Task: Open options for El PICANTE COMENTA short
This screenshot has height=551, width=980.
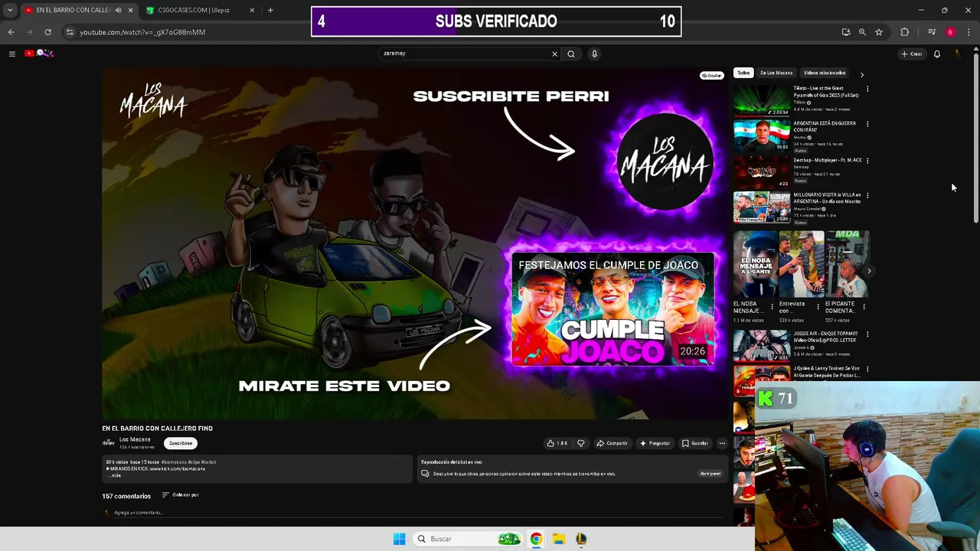Action: (x=864, y=307)
